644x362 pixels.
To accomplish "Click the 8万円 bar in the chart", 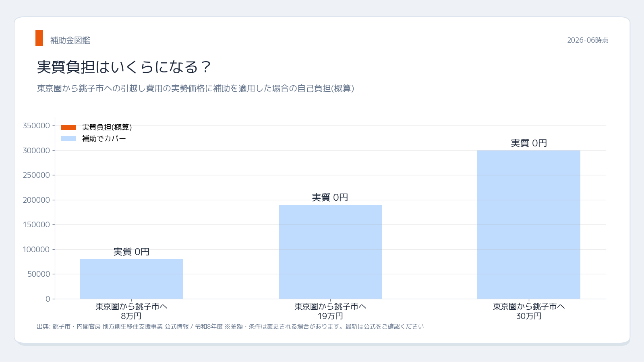I will pyautogui.click(x=131, y=279).
